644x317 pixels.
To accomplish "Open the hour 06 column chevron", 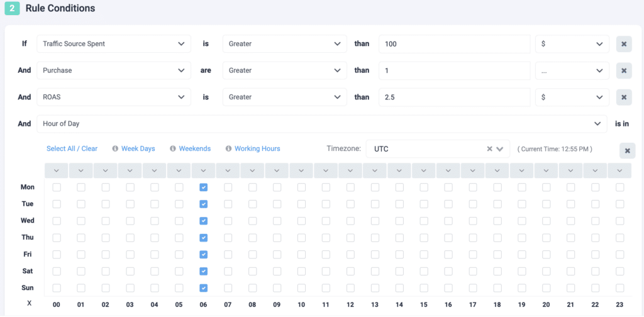I will click(x=203, y=170).
